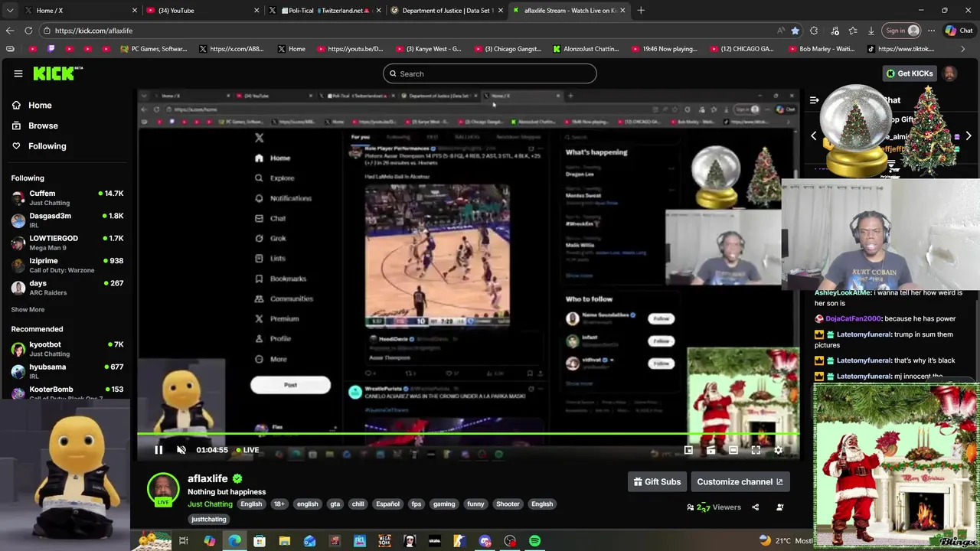Open Customize channel link
The height and width of the screenshot is (551, 980).
pos(740,481)
